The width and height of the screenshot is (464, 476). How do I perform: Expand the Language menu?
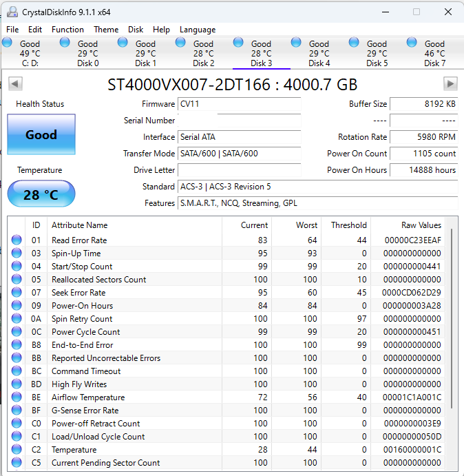(198, 30)
